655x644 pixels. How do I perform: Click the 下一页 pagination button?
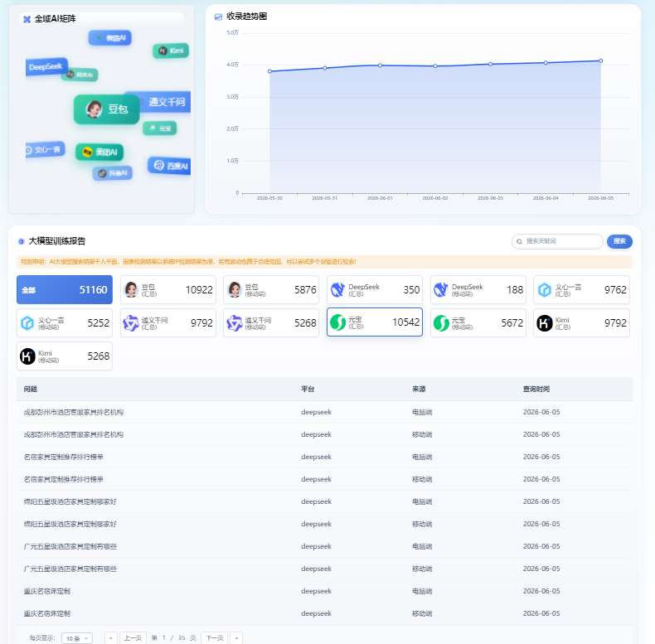click(x=214, y=638)
